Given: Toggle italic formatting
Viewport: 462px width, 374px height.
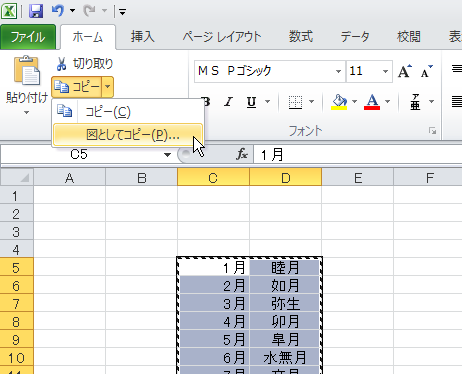Looking at the screenshot, I should pos(228,101).
